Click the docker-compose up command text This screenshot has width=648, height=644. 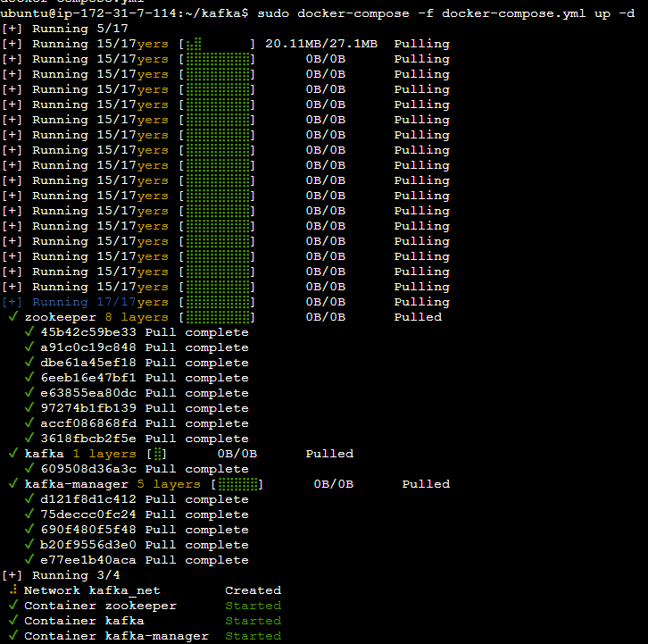pos(446,13)
